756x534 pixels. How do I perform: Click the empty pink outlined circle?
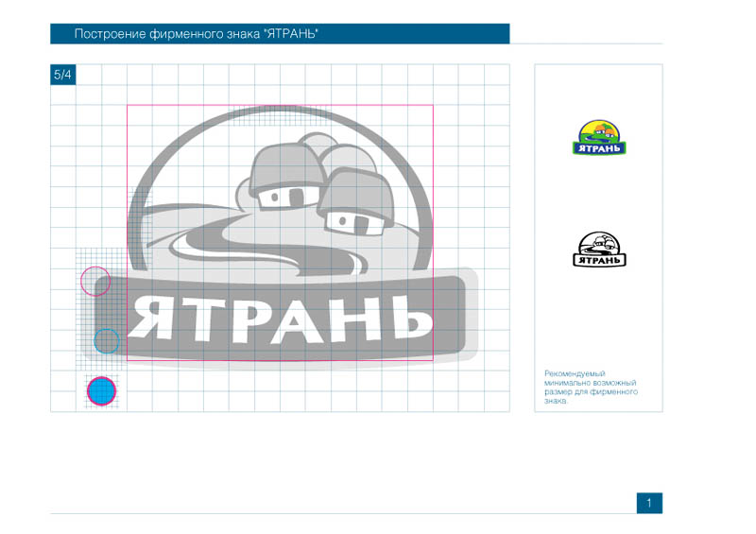point(95,282)
